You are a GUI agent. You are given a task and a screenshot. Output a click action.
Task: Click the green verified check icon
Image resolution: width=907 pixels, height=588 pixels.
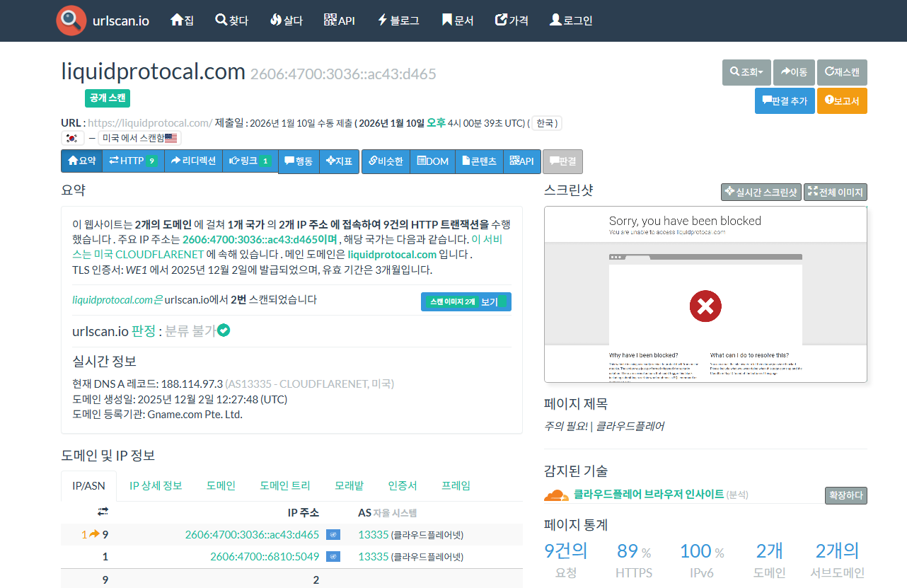224,330
